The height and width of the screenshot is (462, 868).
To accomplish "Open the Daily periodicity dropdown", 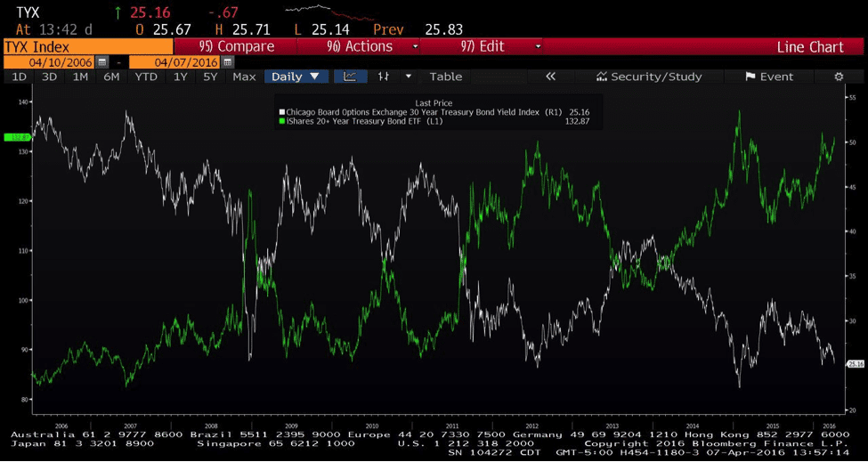I will tap(296, 77).
